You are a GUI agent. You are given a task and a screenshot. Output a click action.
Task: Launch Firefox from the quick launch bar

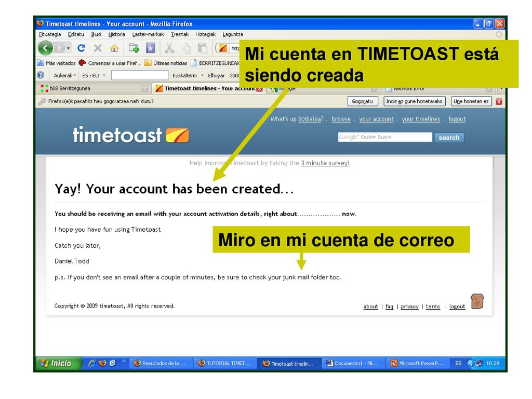102,363
